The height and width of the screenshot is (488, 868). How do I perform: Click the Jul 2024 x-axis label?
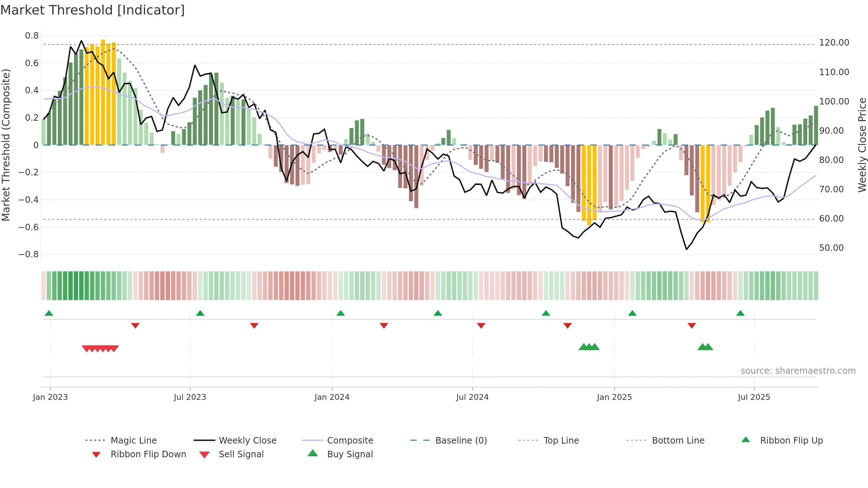(472, 397)
